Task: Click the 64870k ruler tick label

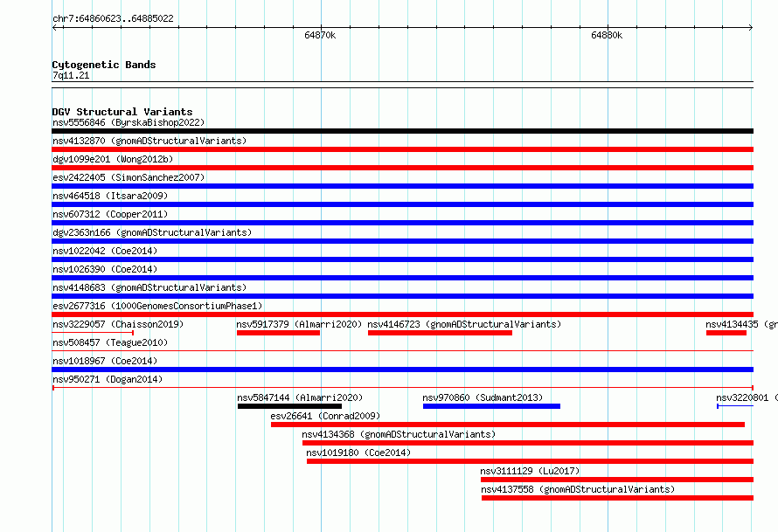Action: point(320,35)
